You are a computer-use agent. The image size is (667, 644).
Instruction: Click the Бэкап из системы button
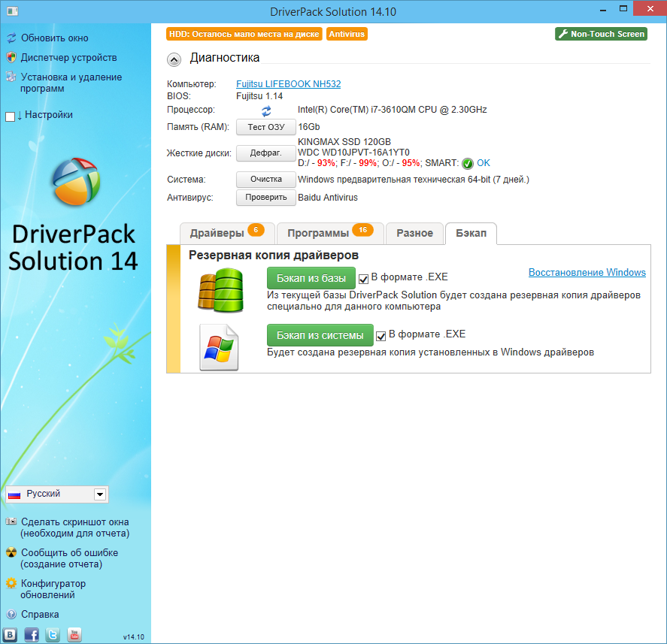(x=320, y=334)
